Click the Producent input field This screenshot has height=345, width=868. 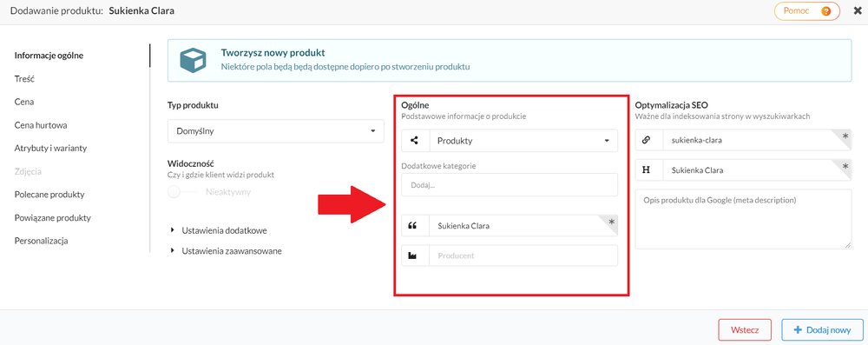[523, 255]
